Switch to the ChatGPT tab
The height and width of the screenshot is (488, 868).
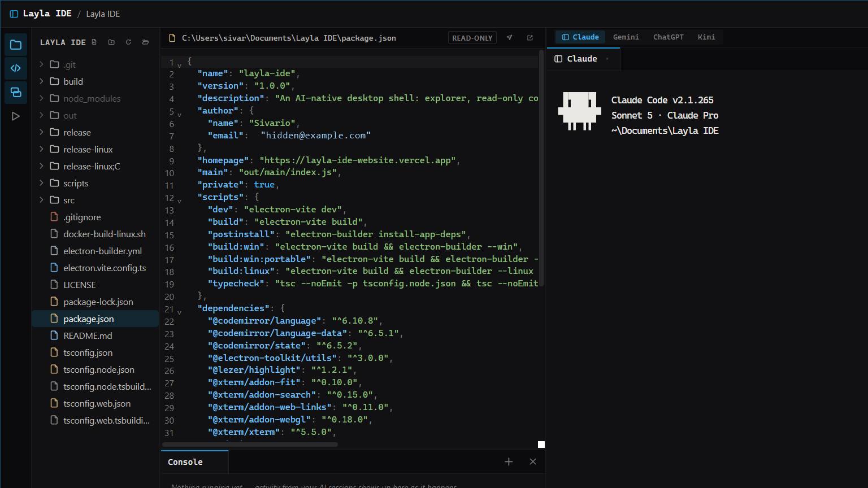pyautogui.click(x=669, y=37)
